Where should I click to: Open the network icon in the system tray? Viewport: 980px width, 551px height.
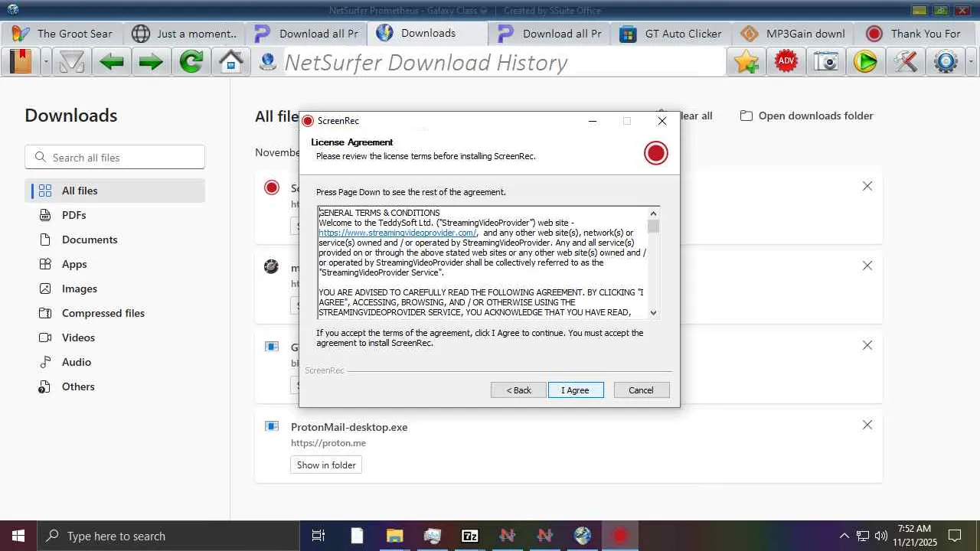[863, 536]
